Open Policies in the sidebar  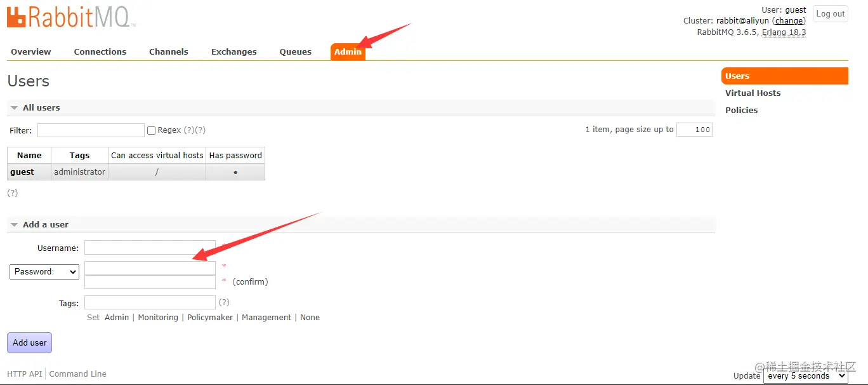tap(742, 111)
